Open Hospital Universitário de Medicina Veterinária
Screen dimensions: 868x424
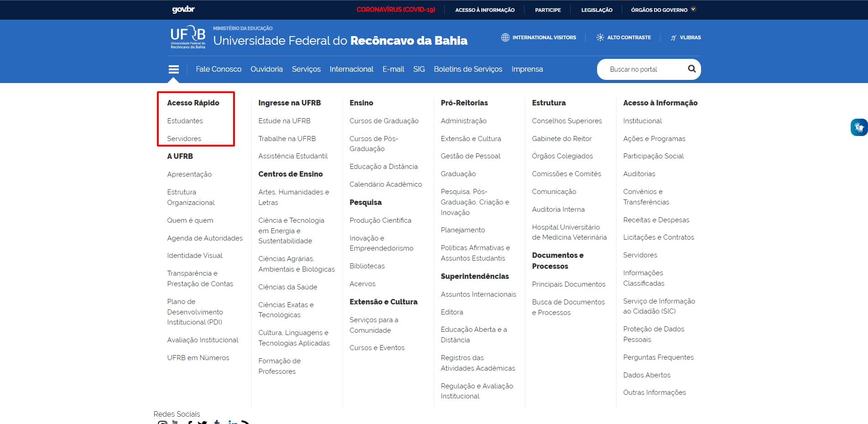[x=569, y=232]
